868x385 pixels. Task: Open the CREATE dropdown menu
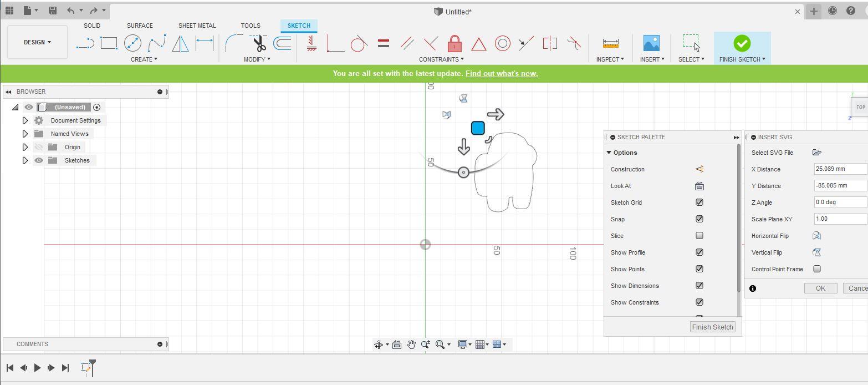coord(144,59)
